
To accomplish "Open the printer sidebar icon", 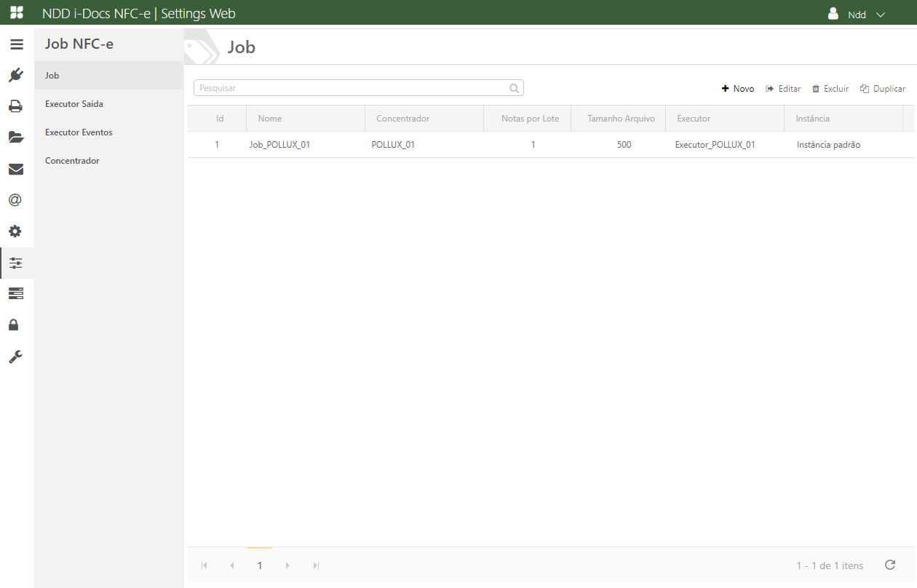I will pos(16,106).
